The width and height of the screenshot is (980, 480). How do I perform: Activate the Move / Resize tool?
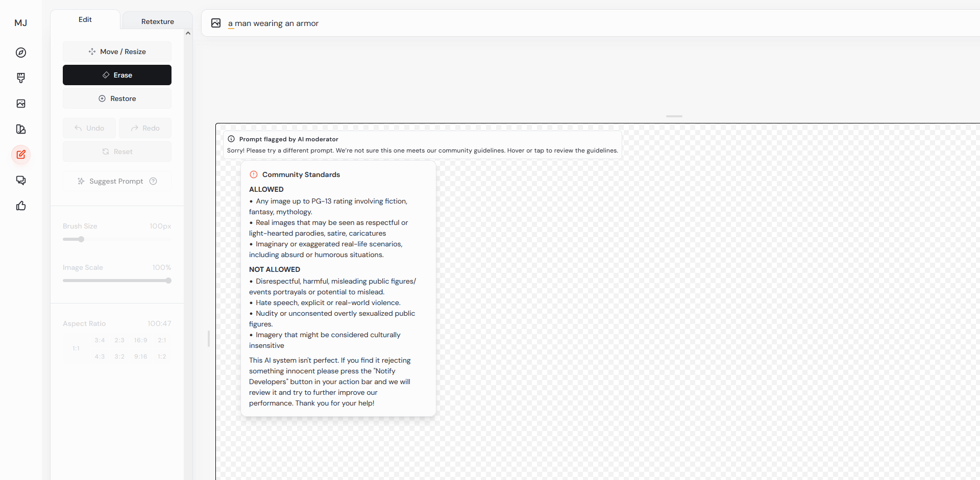117,52
